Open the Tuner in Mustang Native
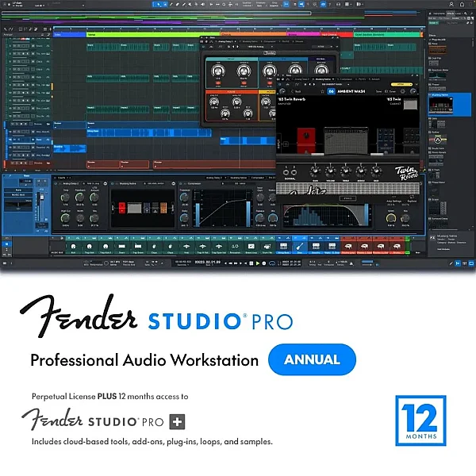Screen dimensions: 476x476 (390, 91)
